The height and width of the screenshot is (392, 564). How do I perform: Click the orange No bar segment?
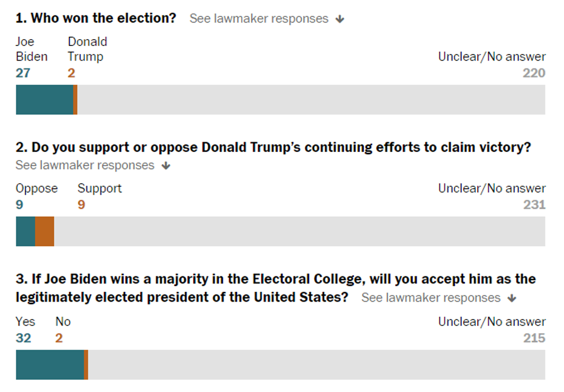86,365
